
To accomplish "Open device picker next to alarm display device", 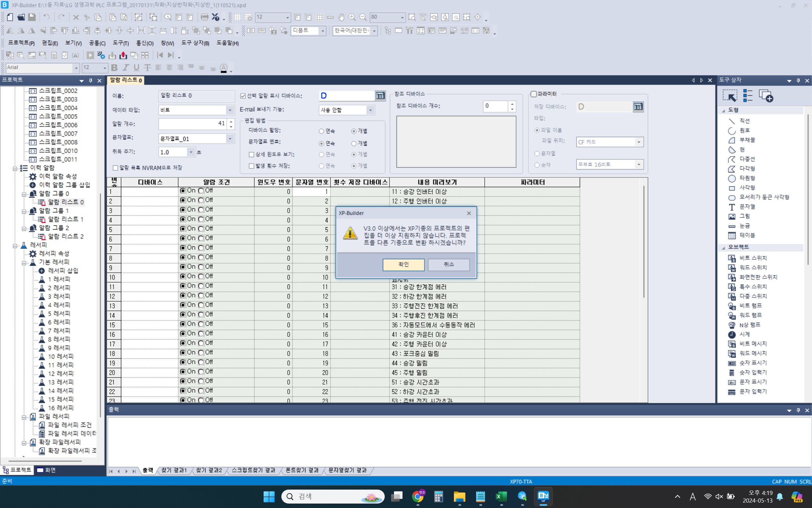I will click(x=380, y=96).
